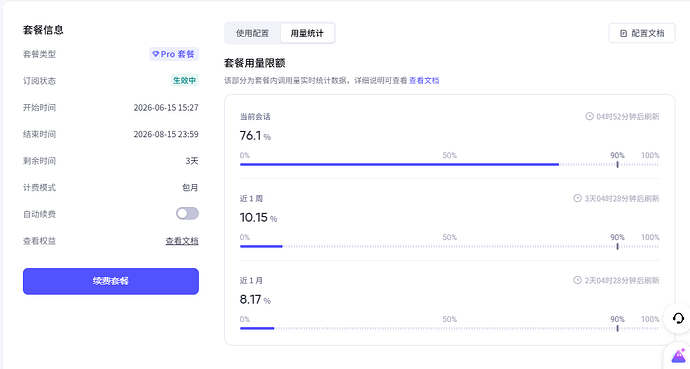Click the 76.1% current session value
The image size is (690, 369).
coord(255,136)
